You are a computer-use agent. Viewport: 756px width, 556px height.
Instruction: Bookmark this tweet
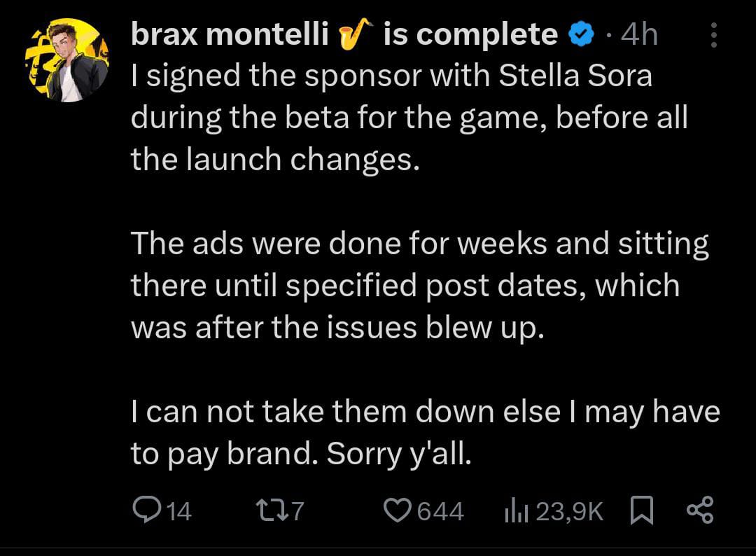click(640, 510)
